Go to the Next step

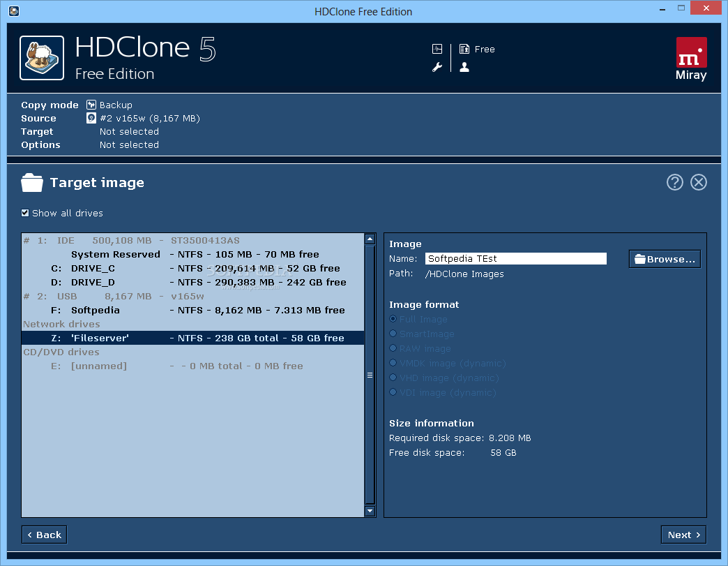683,535
